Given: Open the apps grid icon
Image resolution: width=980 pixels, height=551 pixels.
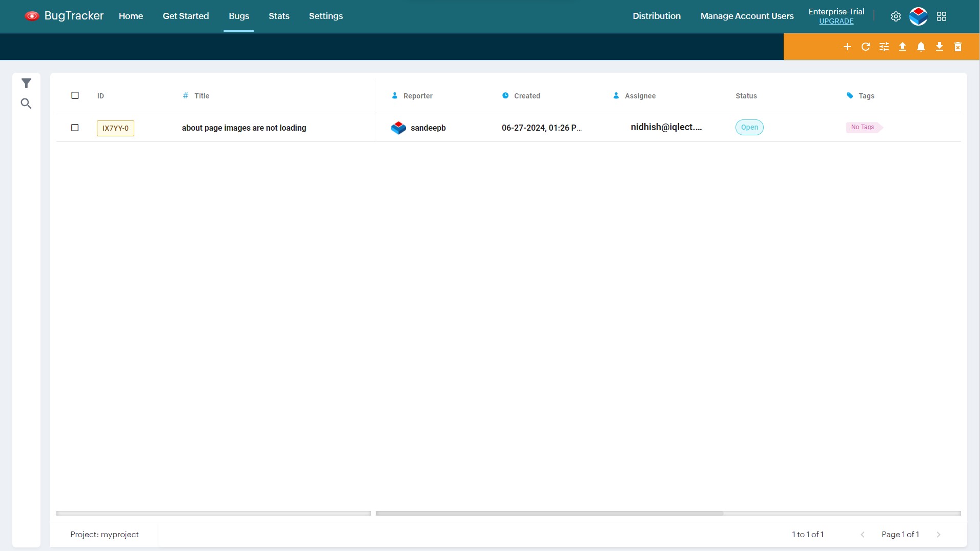Looking at the screenshot, I should click(x=942, y=16).
